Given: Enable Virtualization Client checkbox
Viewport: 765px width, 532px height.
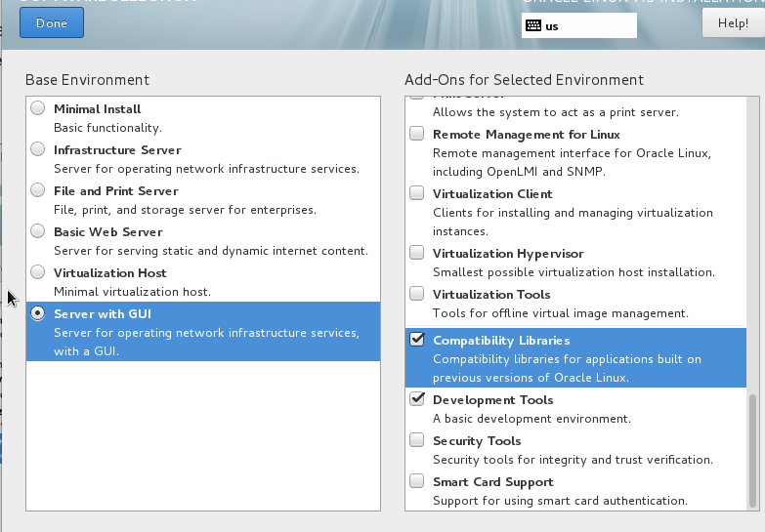Looking at the screenshot, I should [x=416, y=192].
